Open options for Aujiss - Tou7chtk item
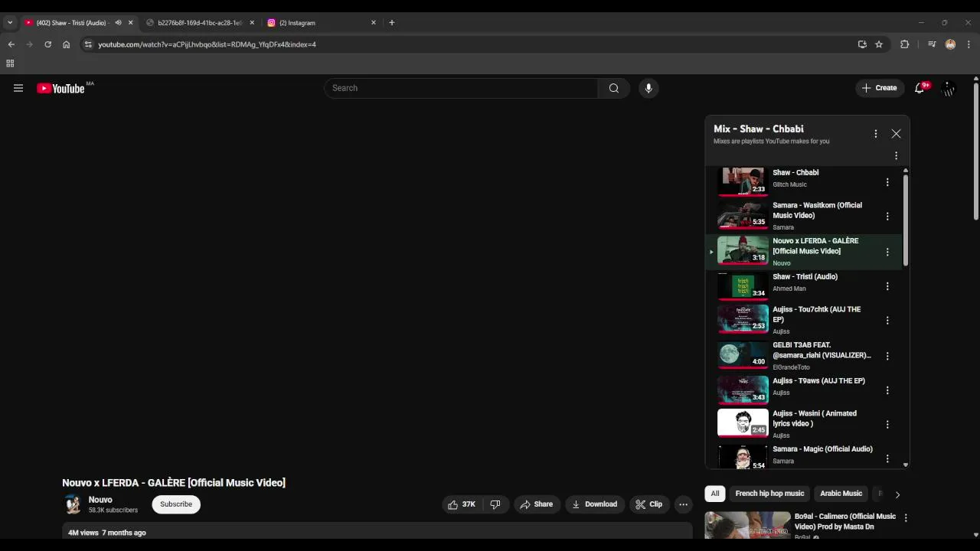 [x=887, y=321]
